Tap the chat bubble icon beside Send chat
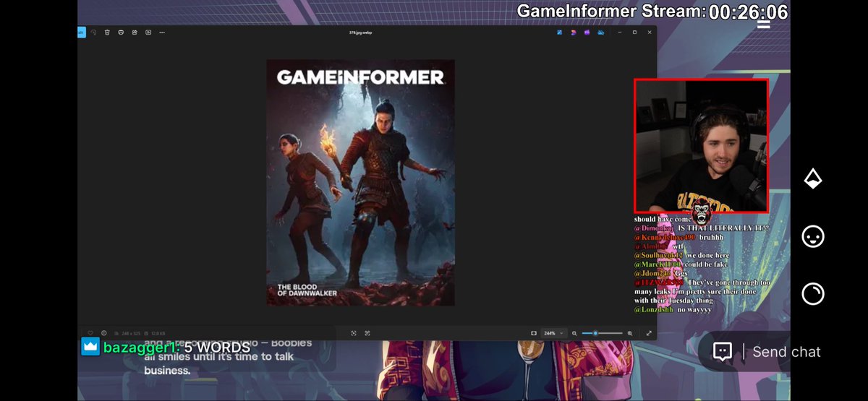868x401 pixels. 722,352
